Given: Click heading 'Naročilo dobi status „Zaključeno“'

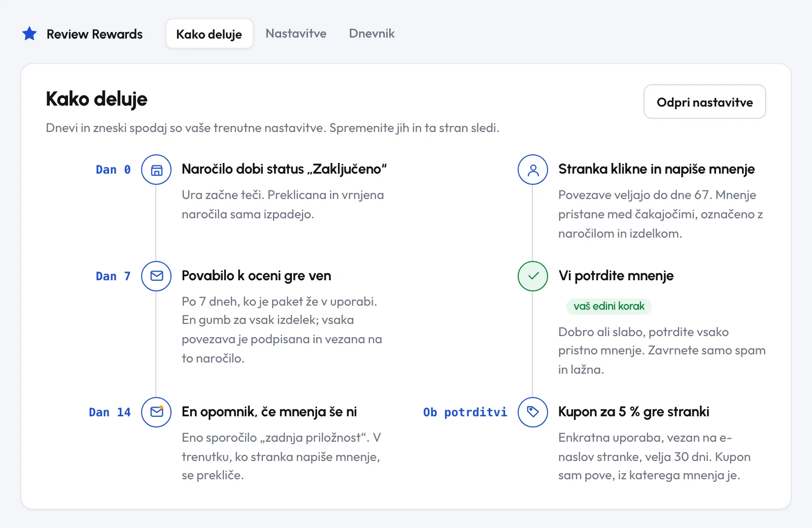Looking at the screenshot, I should (284, 169).
